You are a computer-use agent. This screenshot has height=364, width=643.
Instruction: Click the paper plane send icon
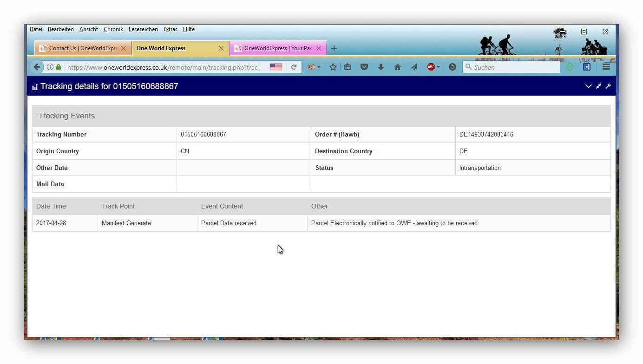(414, 67)
